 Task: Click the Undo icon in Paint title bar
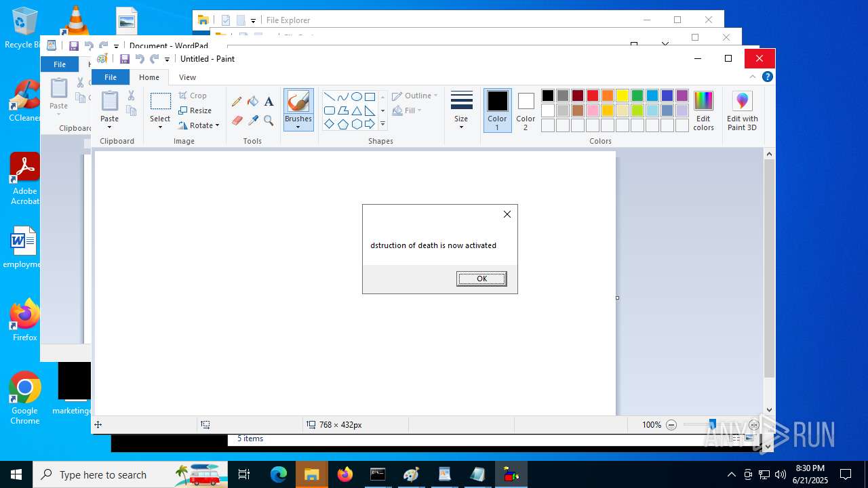coord(140,59)
